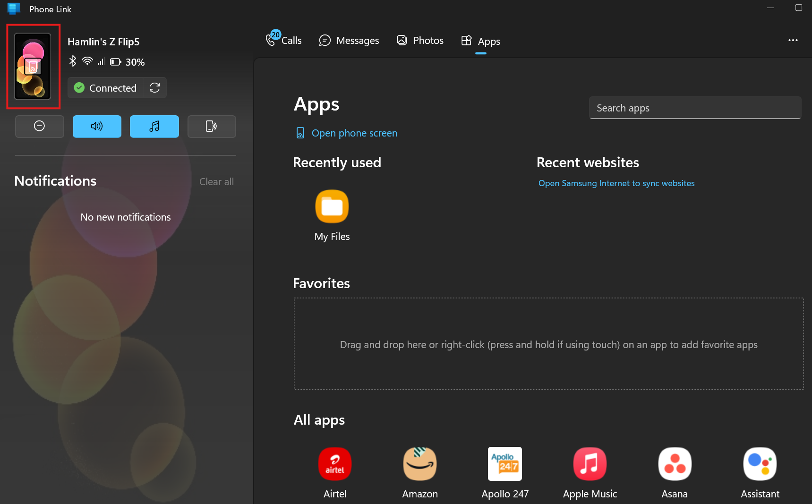Maximize the Phone Link window

(x=799, y=8)
